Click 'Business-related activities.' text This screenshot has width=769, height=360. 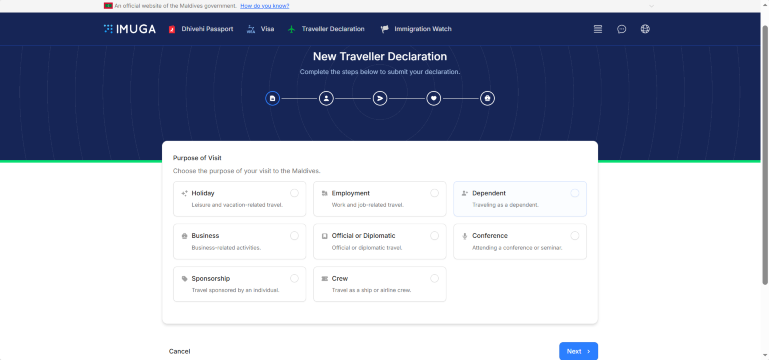click(x=226, y=248)
